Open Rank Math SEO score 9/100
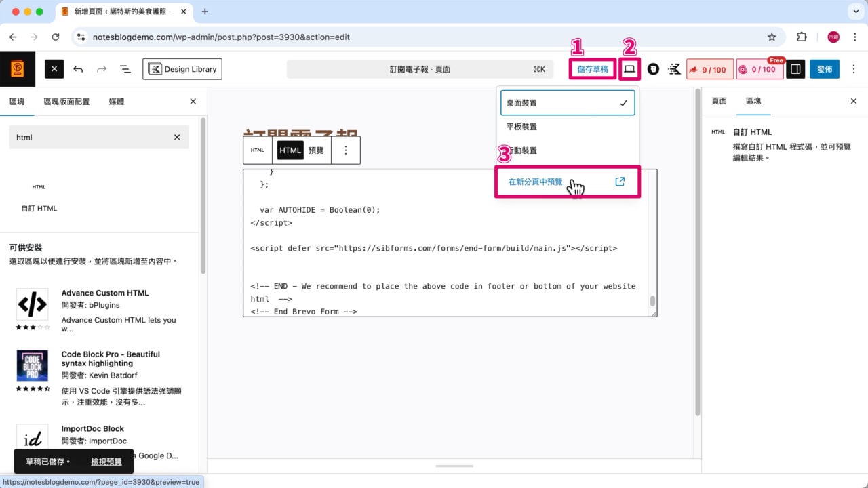868x488 pixels. click(709, 68)
